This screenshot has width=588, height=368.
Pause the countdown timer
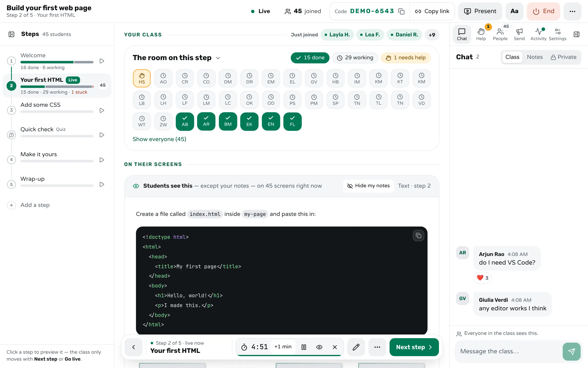304,347
